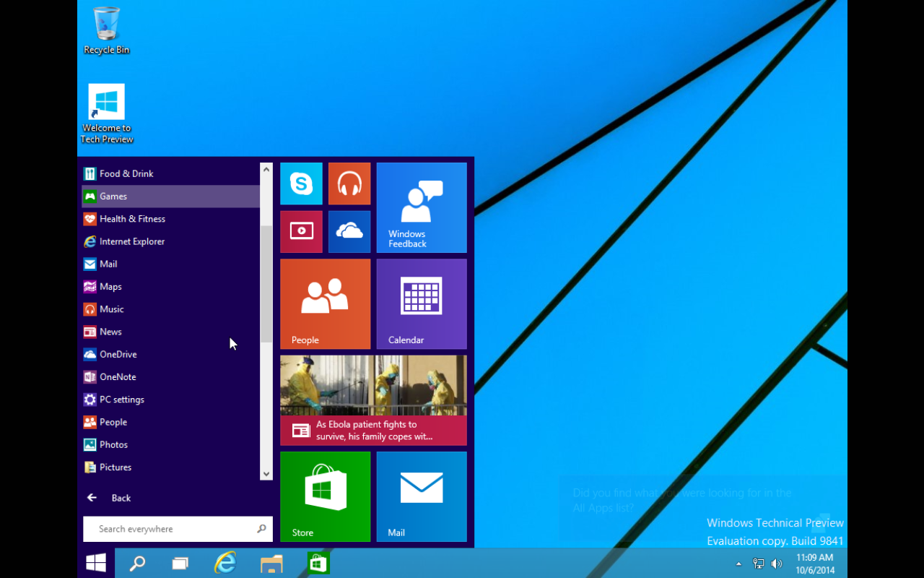This screenshot has width=924, height=578.
Task: Open the Mail tile
Action: coord(422,496)
